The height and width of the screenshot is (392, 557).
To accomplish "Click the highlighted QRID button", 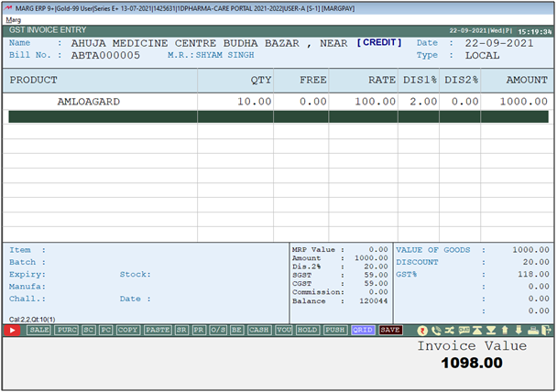I will [x=363, y=330].
